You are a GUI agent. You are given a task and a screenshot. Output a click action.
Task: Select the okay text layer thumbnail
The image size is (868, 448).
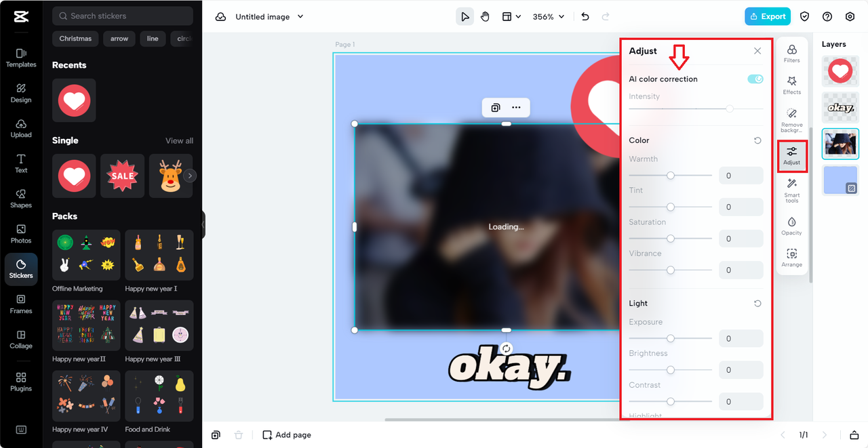click(x=840, y=108)
